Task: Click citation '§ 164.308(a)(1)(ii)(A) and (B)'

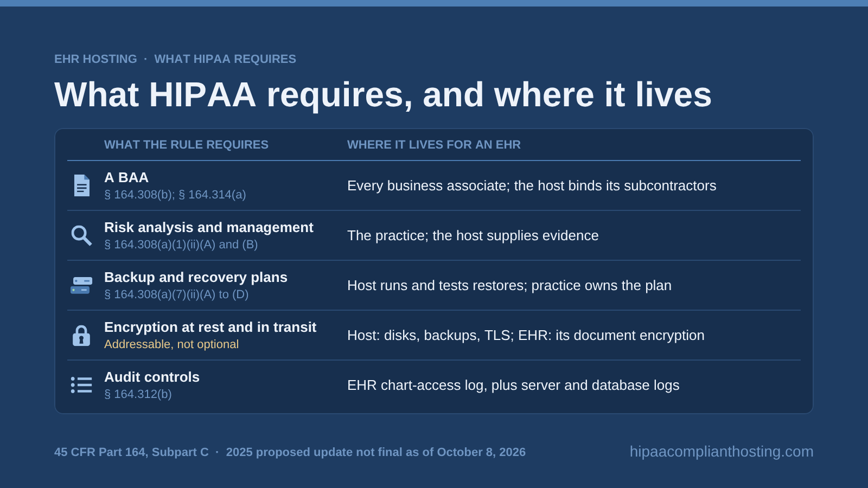Action: (181, 245)
